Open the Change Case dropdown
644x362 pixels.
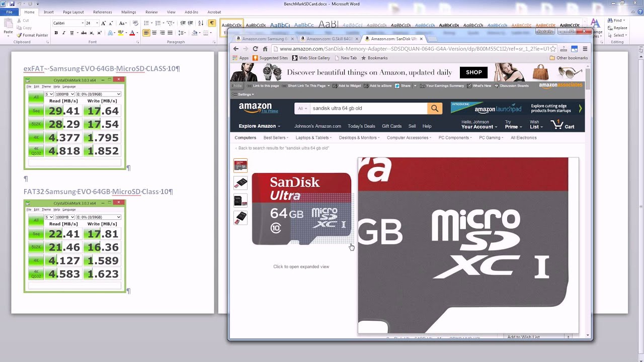(x=122, y=23)
